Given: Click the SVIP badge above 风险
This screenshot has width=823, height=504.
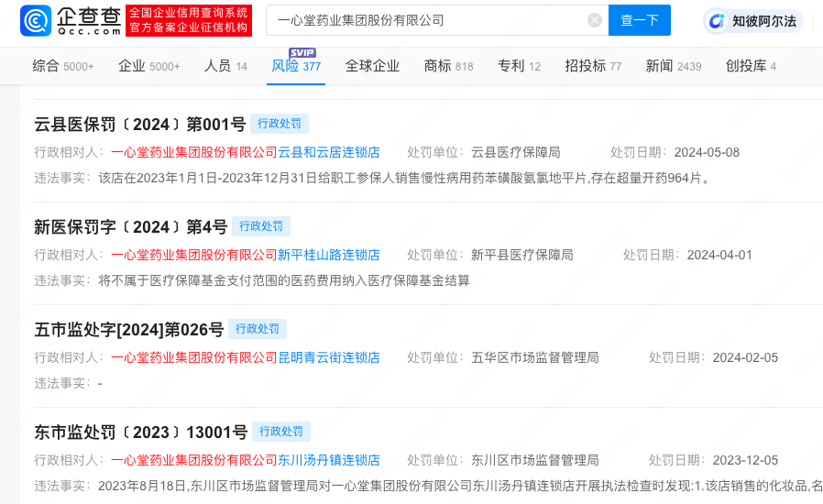Looking at the screenshot, I should click(302, 52).
